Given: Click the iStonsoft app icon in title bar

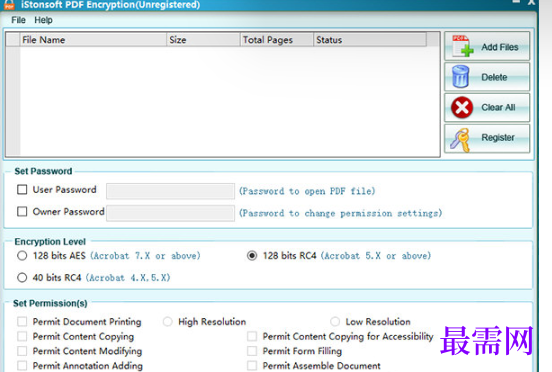Looking at the screenshot, I should (10, 5).
